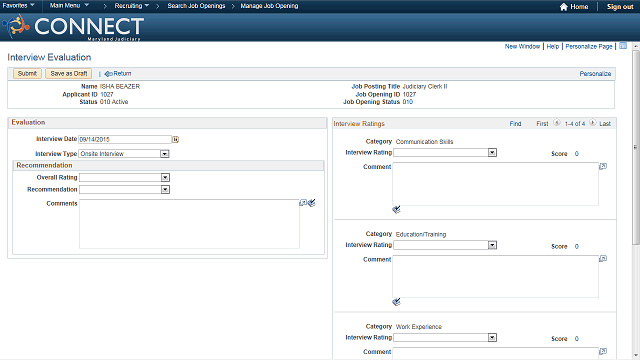Open the Interview Date calendar picker icon
Screen dimensions: 640x360
[x=176, y=140]
